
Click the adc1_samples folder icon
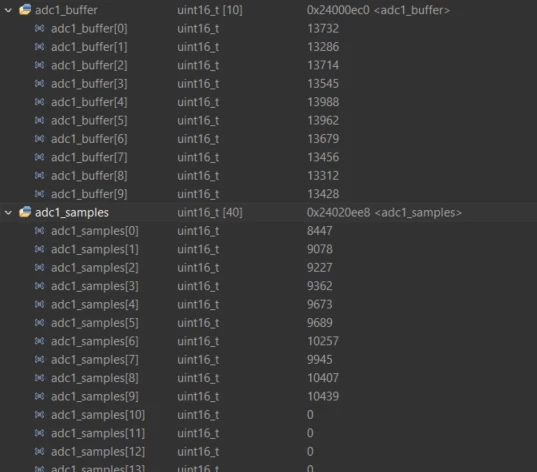coord(25,212)
